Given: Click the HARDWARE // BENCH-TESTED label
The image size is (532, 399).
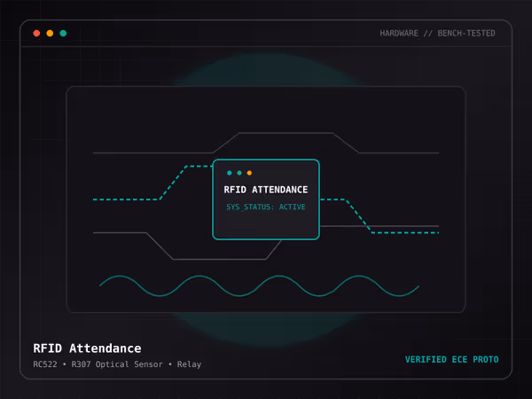Looking at the screenshot, I should click(x=437, y=34).
